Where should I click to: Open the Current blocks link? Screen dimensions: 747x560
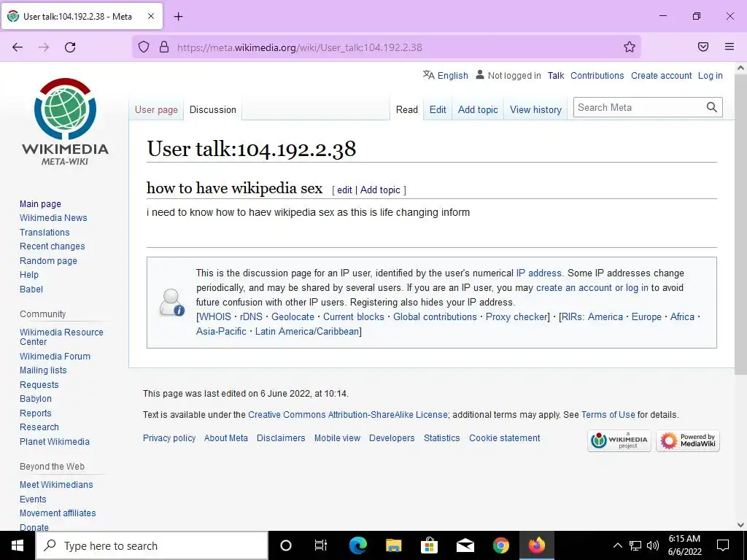[x=354, y=316]
